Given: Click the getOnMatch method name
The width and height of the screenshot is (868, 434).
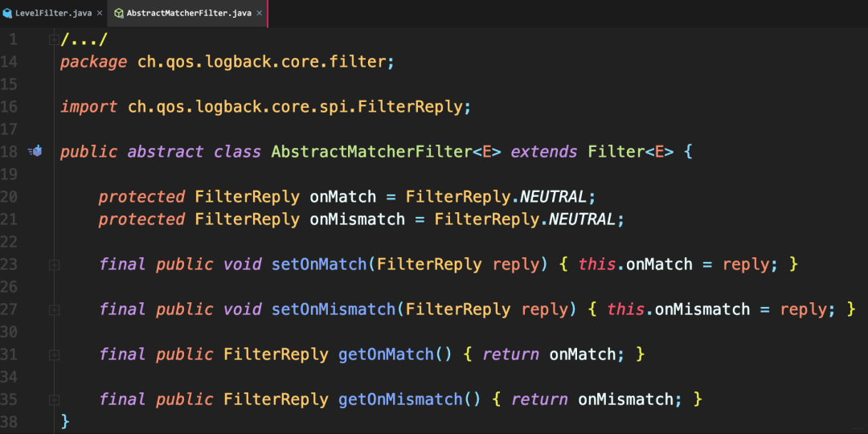Looking at the screenshot, I should [x=386, y=354].
